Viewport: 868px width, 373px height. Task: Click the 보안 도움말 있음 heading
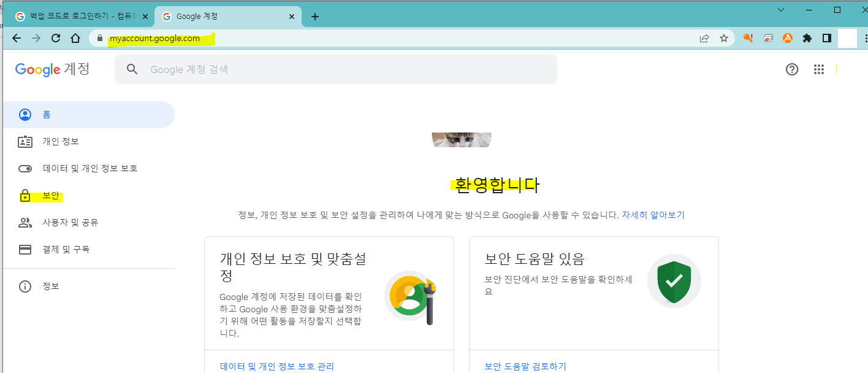[535, 258]
